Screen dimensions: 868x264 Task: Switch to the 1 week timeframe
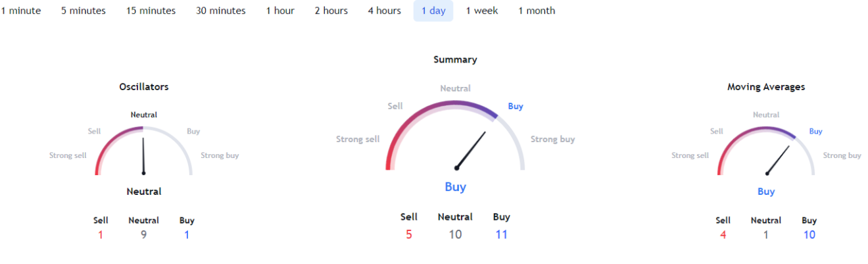483,11
